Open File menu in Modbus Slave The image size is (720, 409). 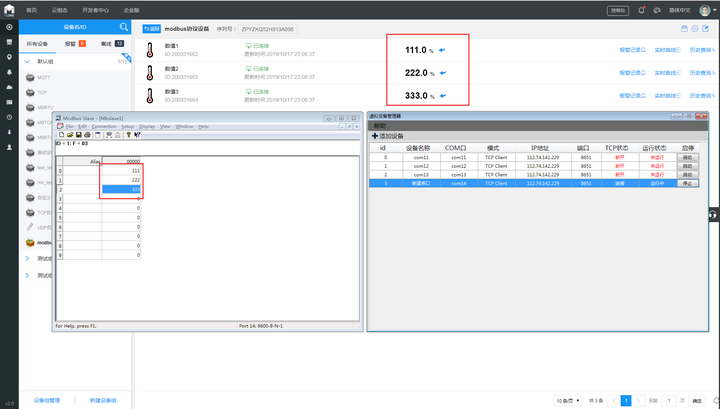tap(69, 126)
